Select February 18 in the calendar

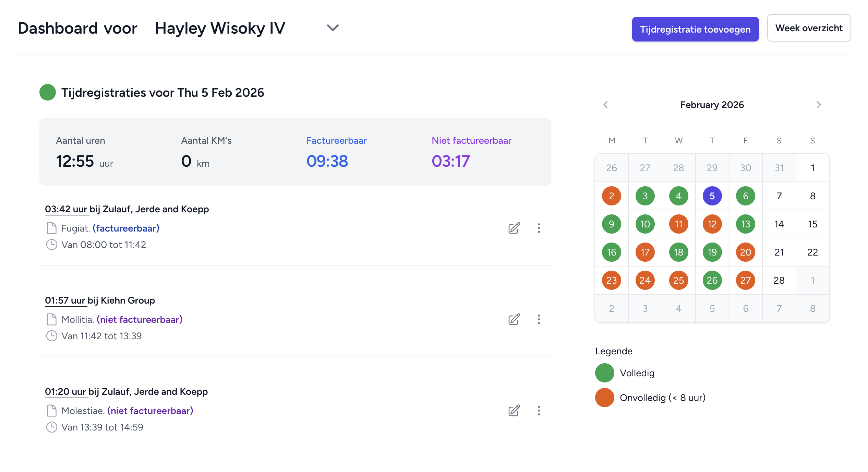click(x=679, y=252)
